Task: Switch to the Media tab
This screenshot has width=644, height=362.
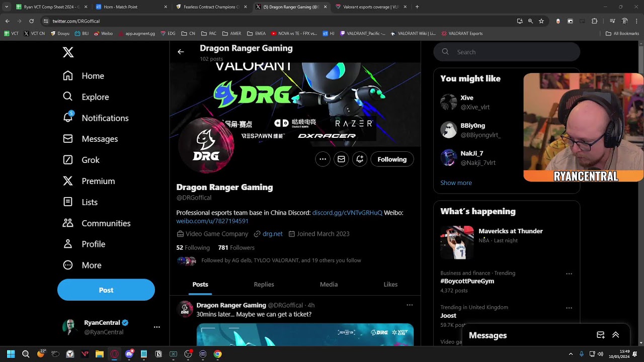Action: (x=329, y=285)
